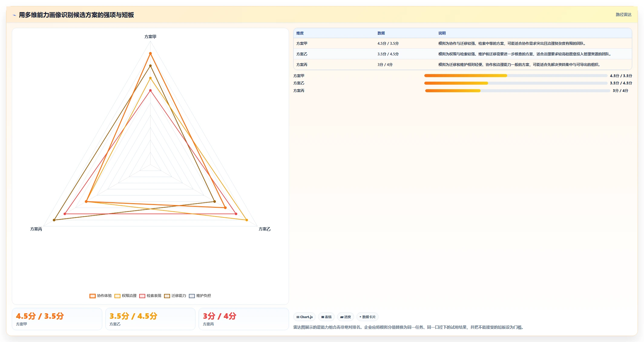The width and height of the screenshot is (644, 342).
Task: Select the 方案乙 table row cell
Action: pyautogui.click(x=302, y=54)
